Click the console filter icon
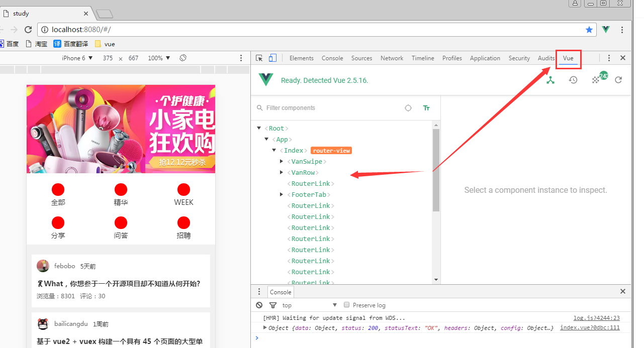The image size is (644, 348). (x=273, y=305)
